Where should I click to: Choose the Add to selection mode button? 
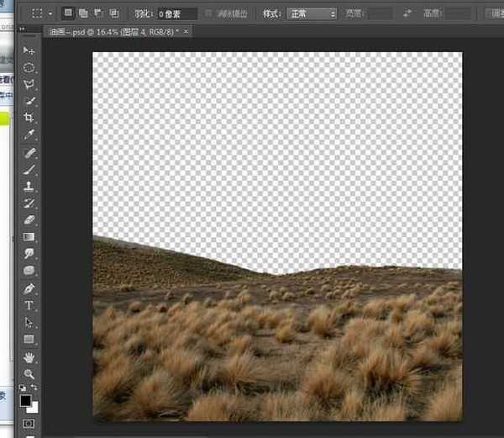(x=82, y=13)
